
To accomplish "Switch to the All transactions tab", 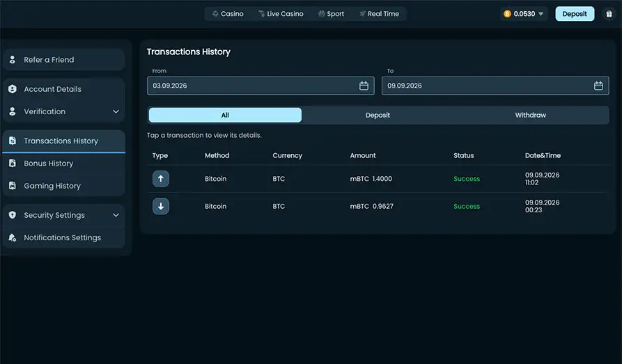I will coord(225,115).
